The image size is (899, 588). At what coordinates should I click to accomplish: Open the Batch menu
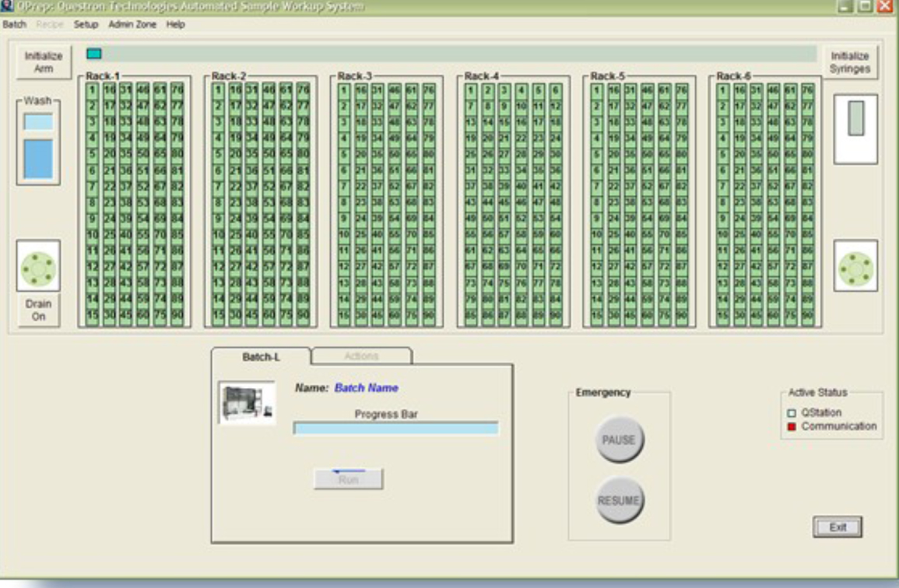(14, 24)
